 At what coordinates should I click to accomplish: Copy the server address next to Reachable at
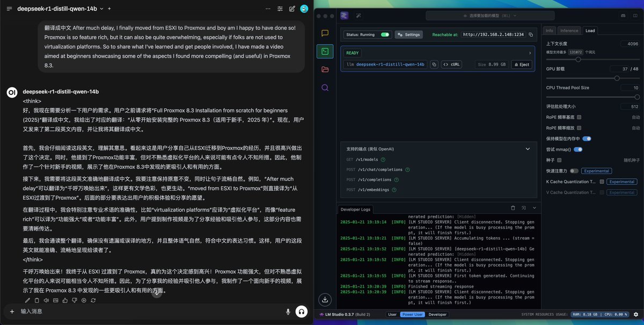coord(531,34)
